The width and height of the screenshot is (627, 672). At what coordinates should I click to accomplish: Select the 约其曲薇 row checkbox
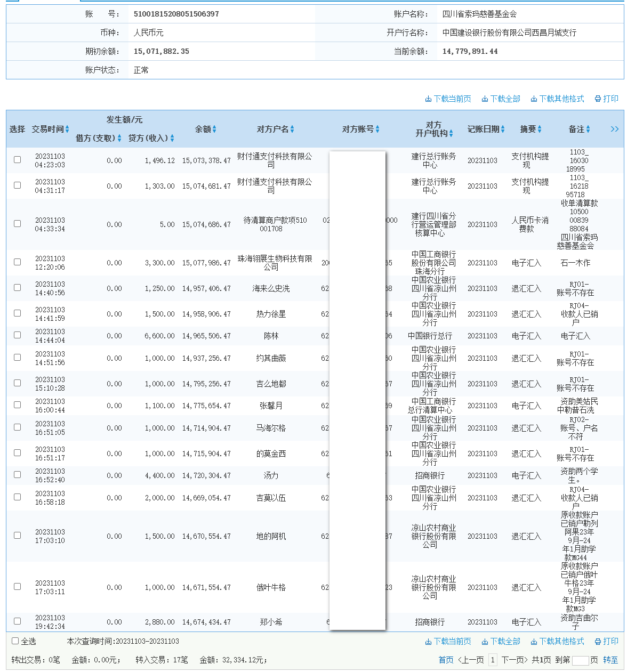coord(18,357)
